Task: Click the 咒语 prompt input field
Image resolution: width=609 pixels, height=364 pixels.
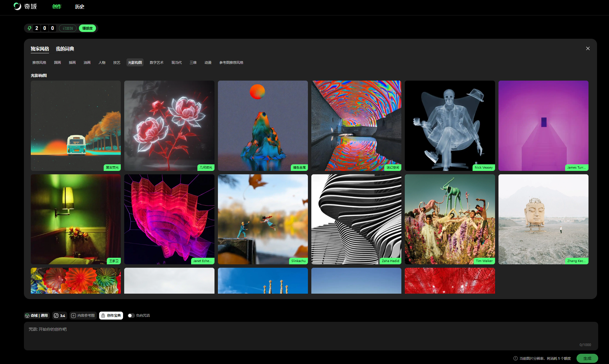Action: point(311,336)
